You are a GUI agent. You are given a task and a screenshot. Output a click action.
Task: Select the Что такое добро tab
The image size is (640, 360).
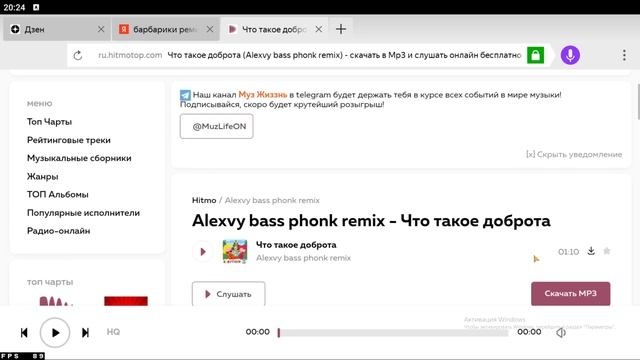click(274, 29)
